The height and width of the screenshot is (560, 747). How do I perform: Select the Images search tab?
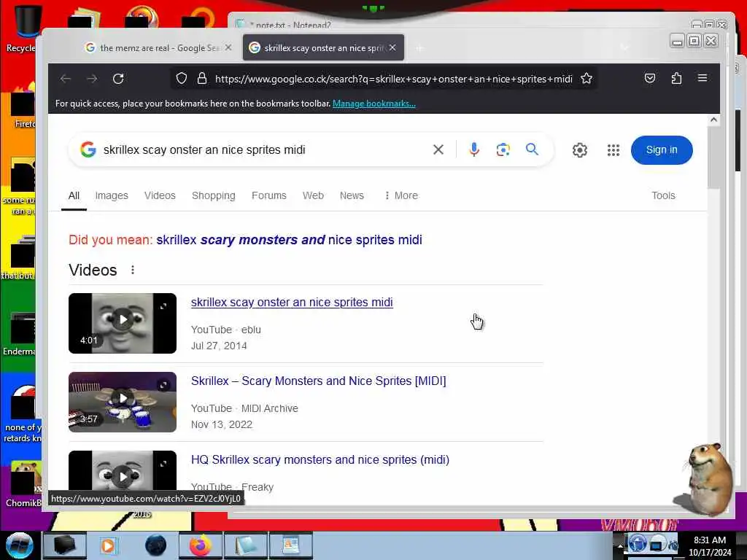click(112, 195)
